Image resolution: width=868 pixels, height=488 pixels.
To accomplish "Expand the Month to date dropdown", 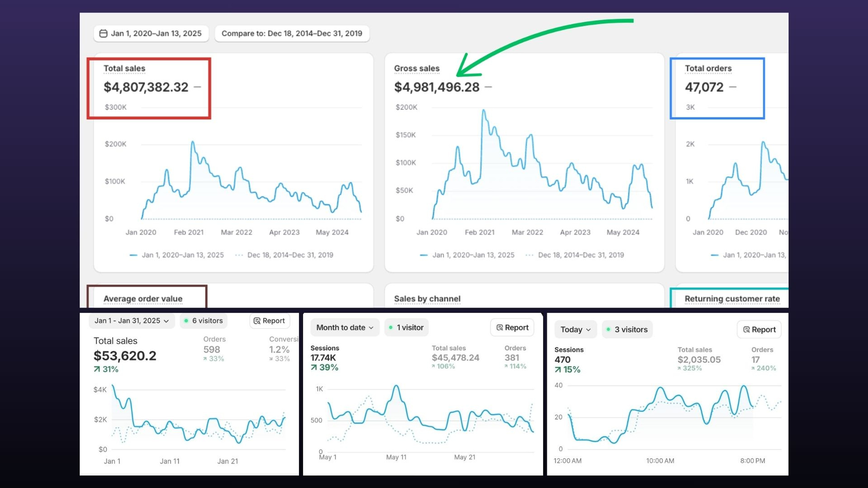I will pos(344,327).
